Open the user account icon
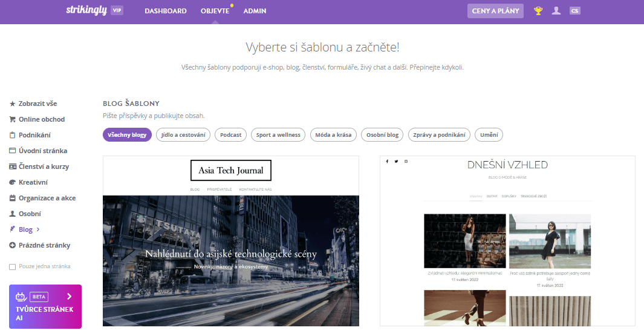Image resolution: width=644 pixels, height=336 pixels. click(x=556, y=11)
